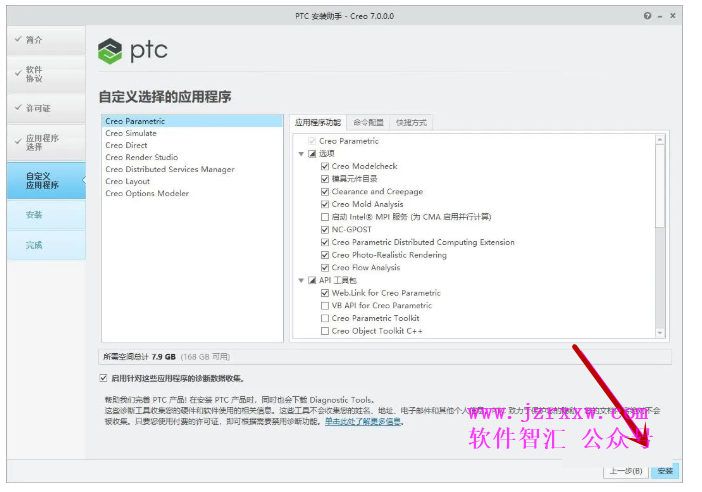Enable the Creo Parametric Toolkit checkbox
Image resolution: width=702 pixels, height=492 pixels.
(x=325, y=318)
